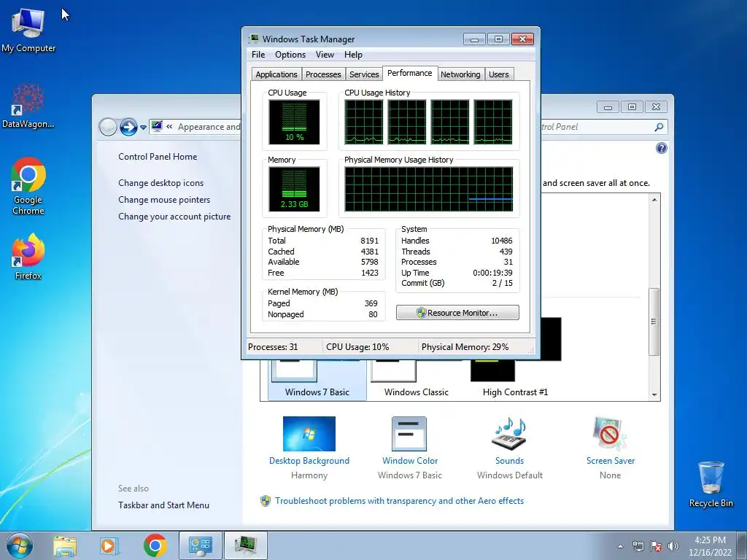This screenshot has width=747, height=560.
Task: Click the CPU Usage 10% gauge
Action: (x=295, y=122)
